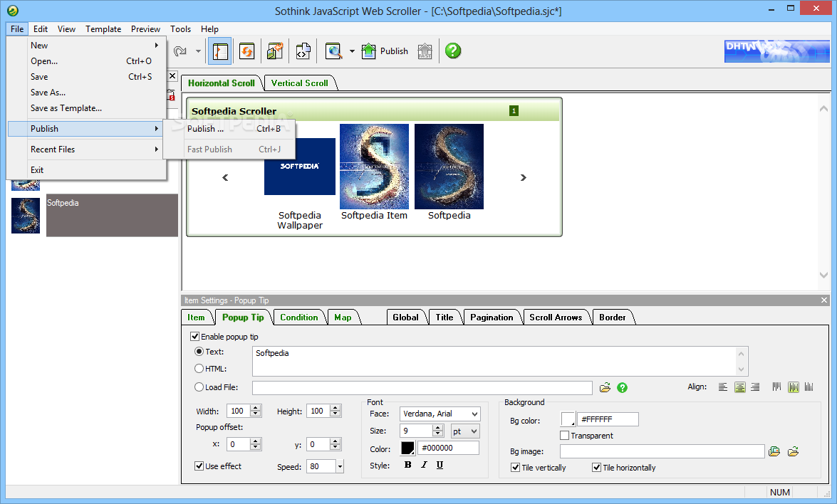The width and height of the screenshot is (837, 504).
Task: Click the Fast publish house icon
Action: coord(425,51)
